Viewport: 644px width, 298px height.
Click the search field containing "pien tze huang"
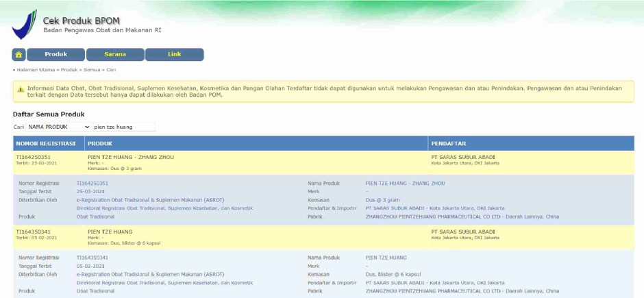124,127
